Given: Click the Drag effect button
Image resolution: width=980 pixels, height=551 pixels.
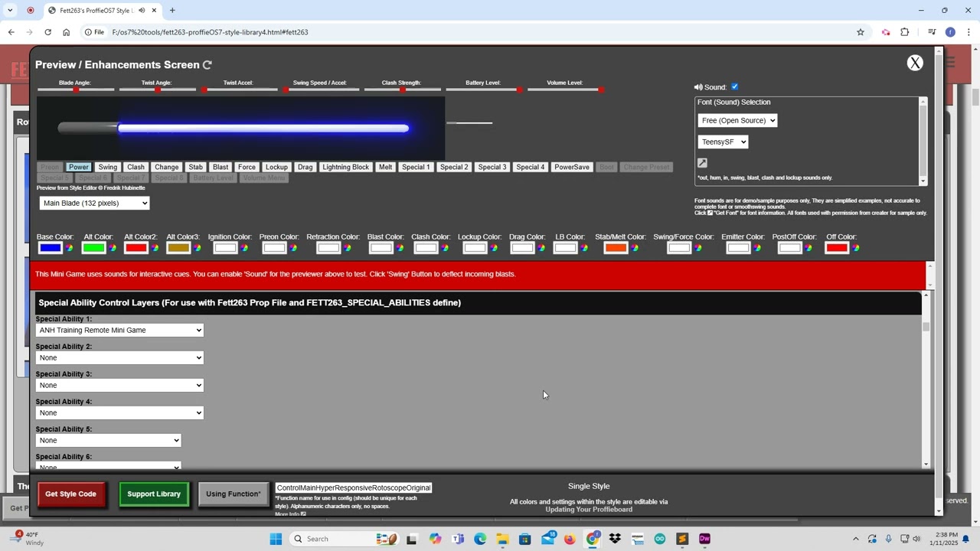Looking at the screenshot, I should 305,167.
